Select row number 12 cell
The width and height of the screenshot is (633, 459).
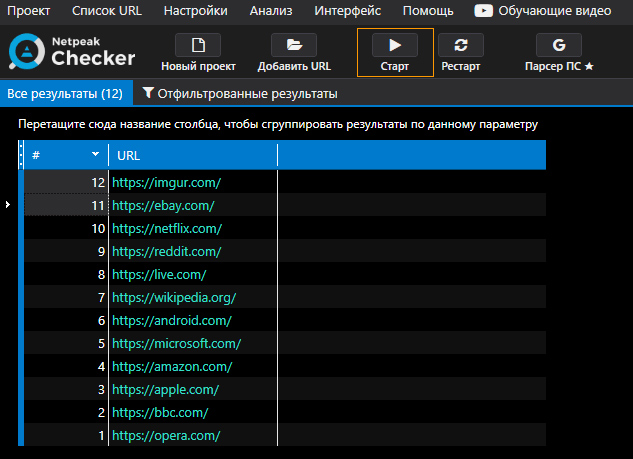(x=66, y=182)
